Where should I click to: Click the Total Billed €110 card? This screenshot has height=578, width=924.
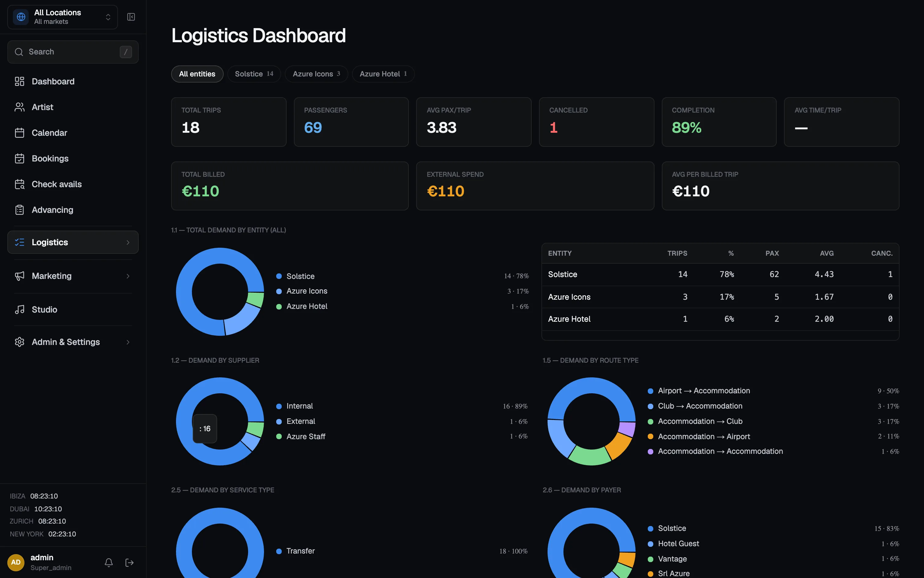[290, 186]
